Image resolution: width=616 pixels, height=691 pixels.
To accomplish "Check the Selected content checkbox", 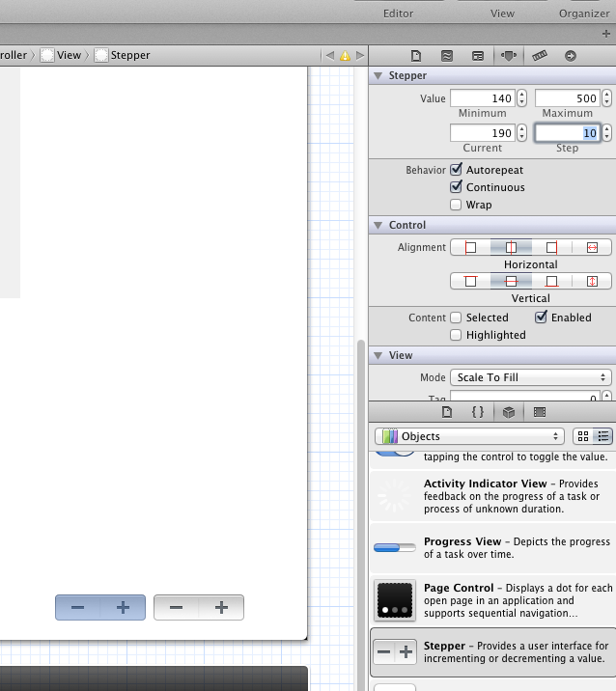I will [x=456, y=318].
